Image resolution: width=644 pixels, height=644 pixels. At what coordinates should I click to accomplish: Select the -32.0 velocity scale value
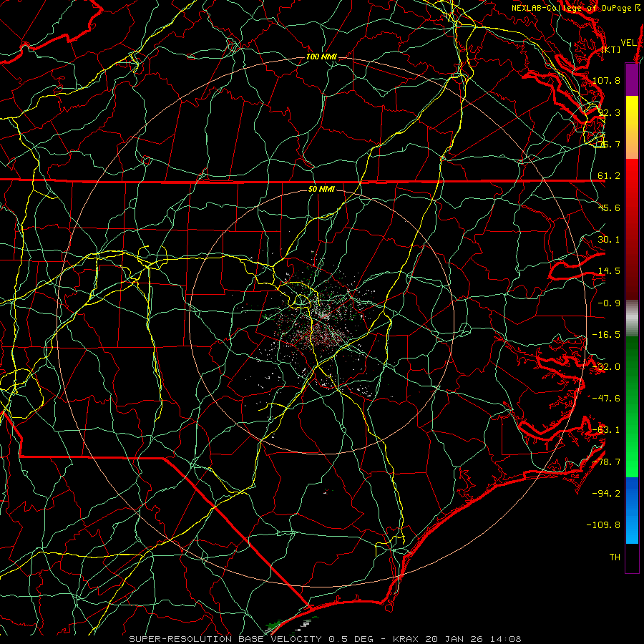pyautogui.click(x=606, y=367)
